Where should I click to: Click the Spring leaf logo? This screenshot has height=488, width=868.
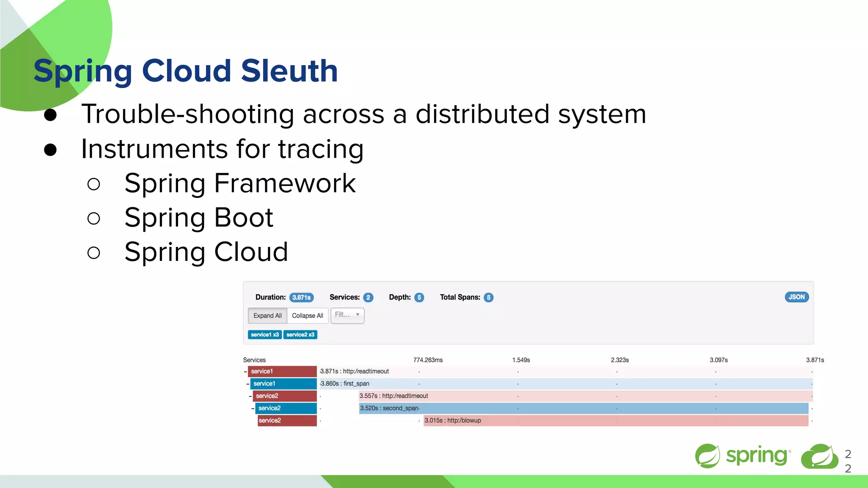(707, 456)
